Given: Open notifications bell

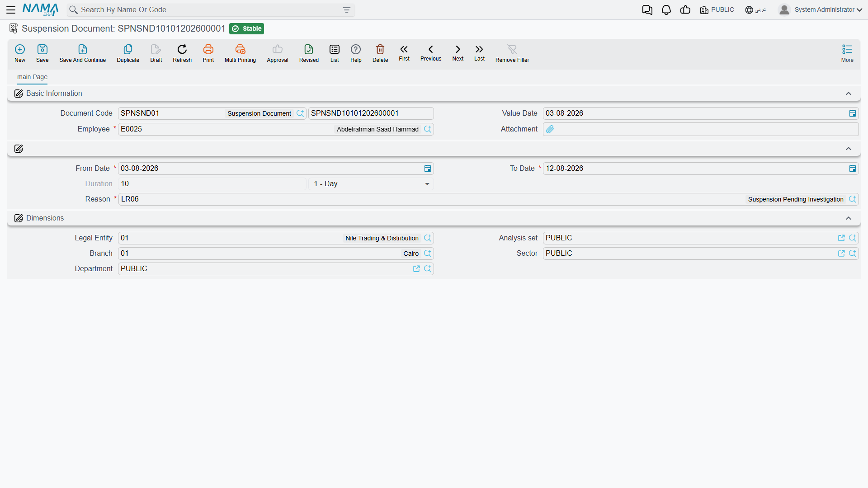Looking at the screenshot, I should pos(666,10).
